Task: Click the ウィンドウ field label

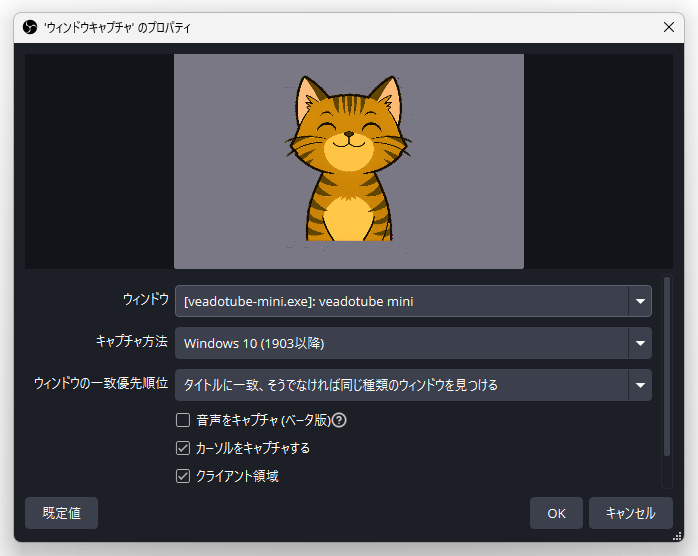Action: (x=145, y=300)
